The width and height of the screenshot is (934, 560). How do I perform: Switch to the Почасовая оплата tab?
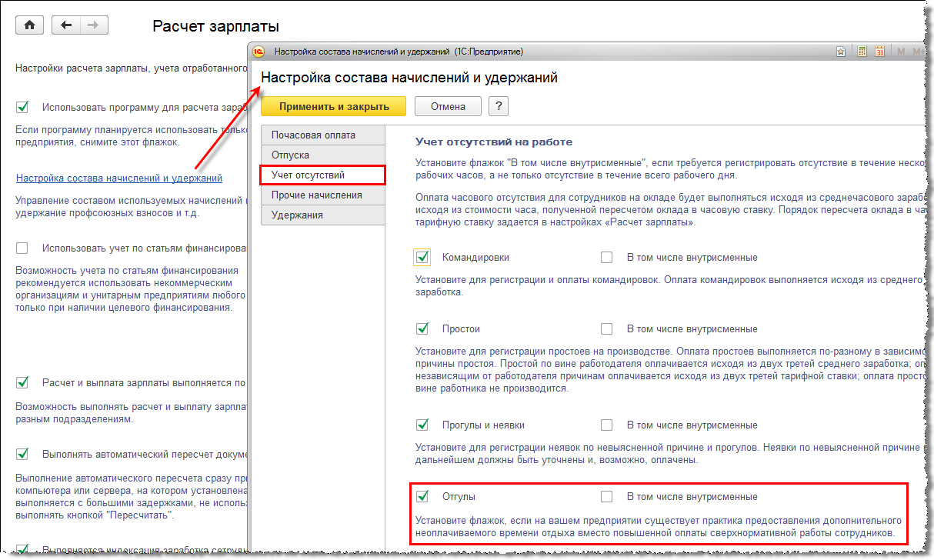pos(323,135)
